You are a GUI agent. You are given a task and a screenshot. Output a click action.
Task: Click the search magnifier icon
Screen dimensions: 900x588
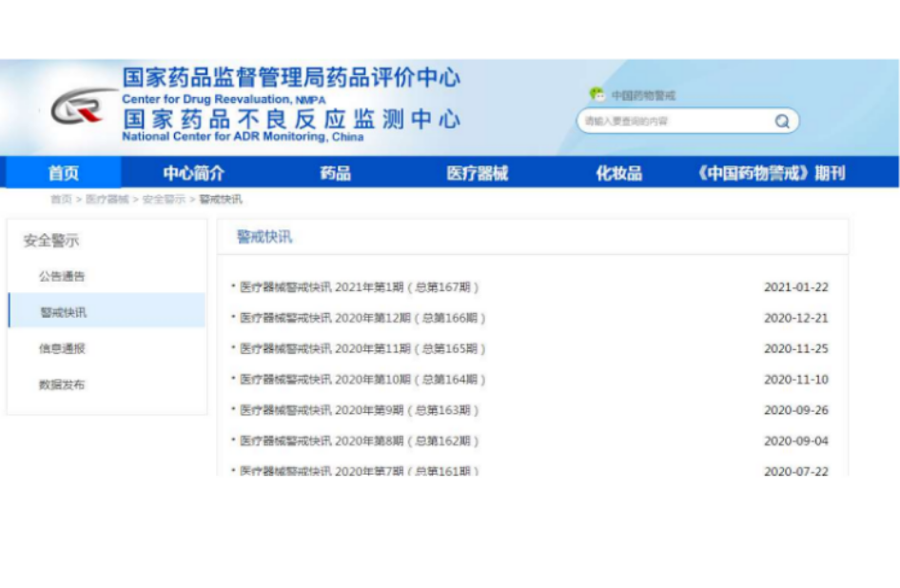[781, 122]
